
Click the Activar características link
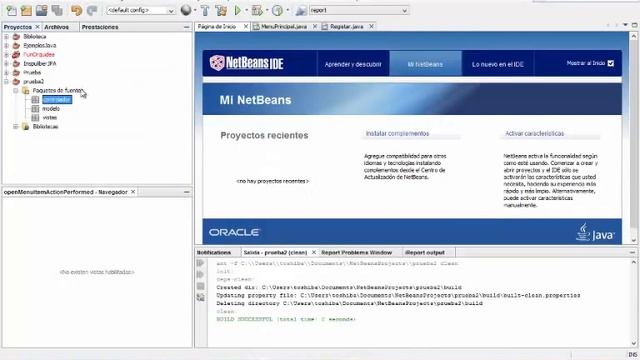[x=534, y=133]
